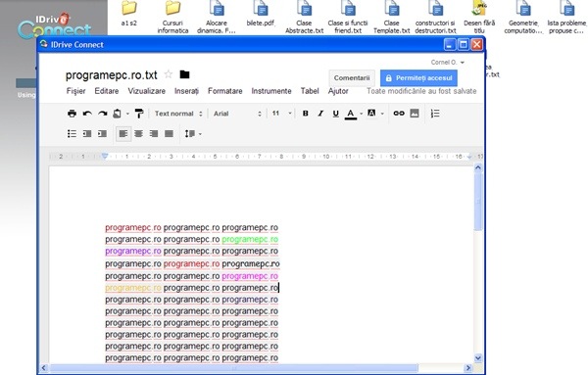
Task: Open the Arial font dropdown
Action: tap(237, 114)
